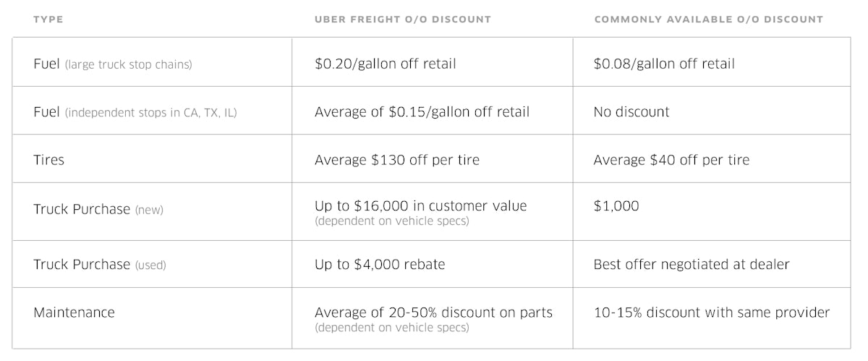Click the Commonly Available O/O Discount header

708,20
